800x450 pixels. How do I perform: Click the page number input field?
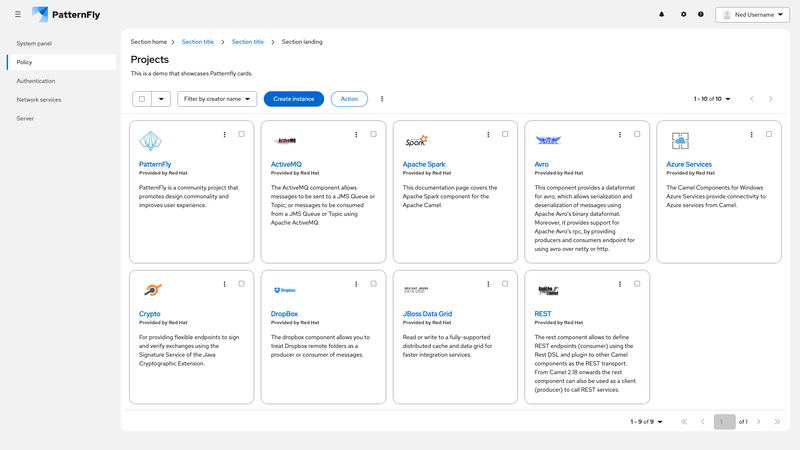point(724,422)
